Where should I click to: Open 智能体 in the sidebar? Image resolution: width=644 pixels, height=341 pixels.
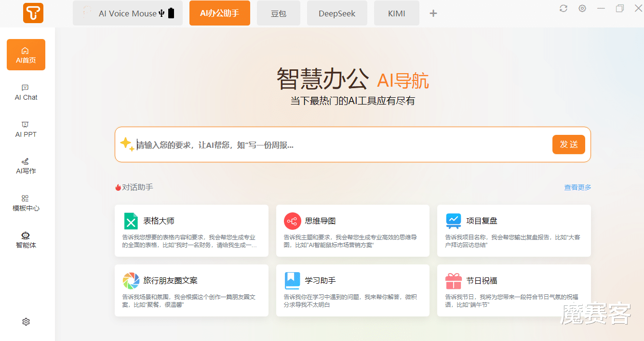(x=26, y=240)
